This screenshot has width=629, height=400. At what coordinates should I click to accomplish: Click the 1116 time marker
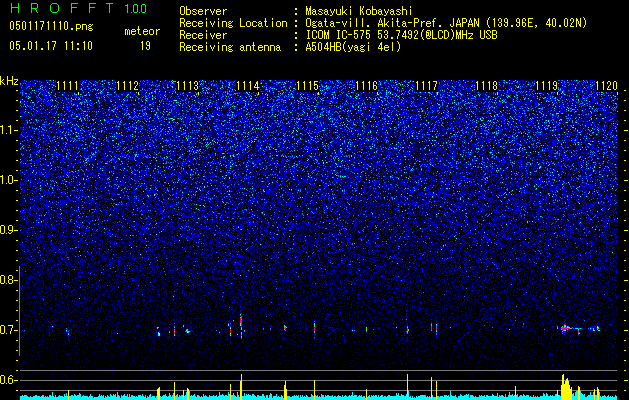pyautogui.click(x=367, y=86)
